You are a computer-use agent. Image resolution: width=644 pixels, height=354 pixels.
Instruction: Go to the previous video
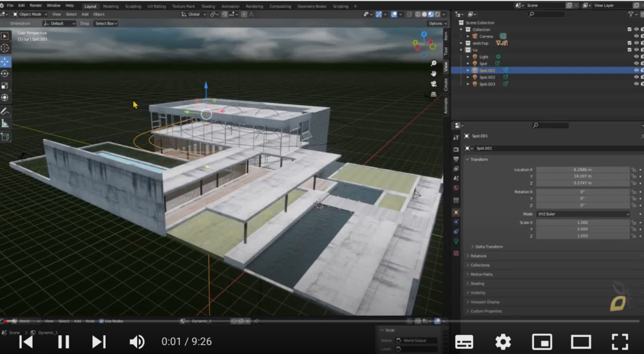26,341
